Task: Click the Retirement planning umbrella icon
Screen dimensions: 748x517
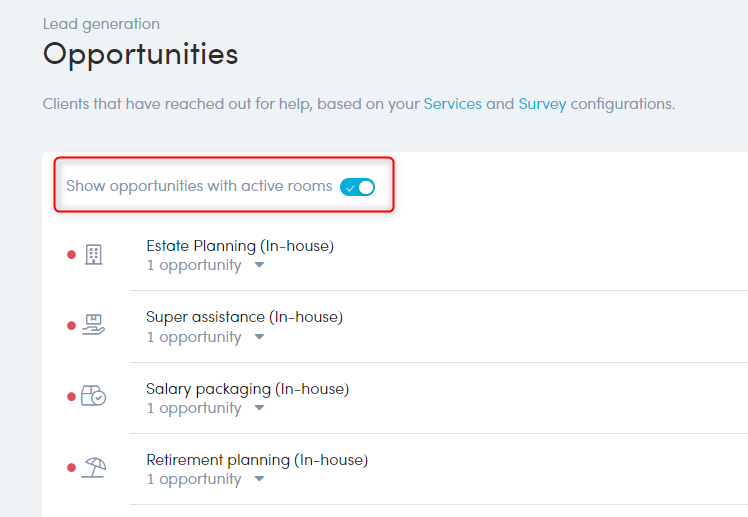Action: pyautogui.click(x=94, y=467)
